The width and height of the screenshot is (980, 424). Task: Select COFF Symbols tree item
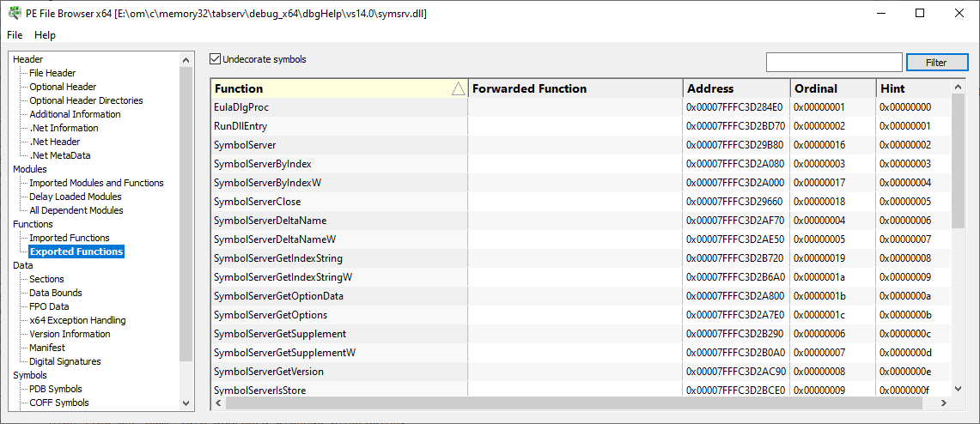click(58, 403)
